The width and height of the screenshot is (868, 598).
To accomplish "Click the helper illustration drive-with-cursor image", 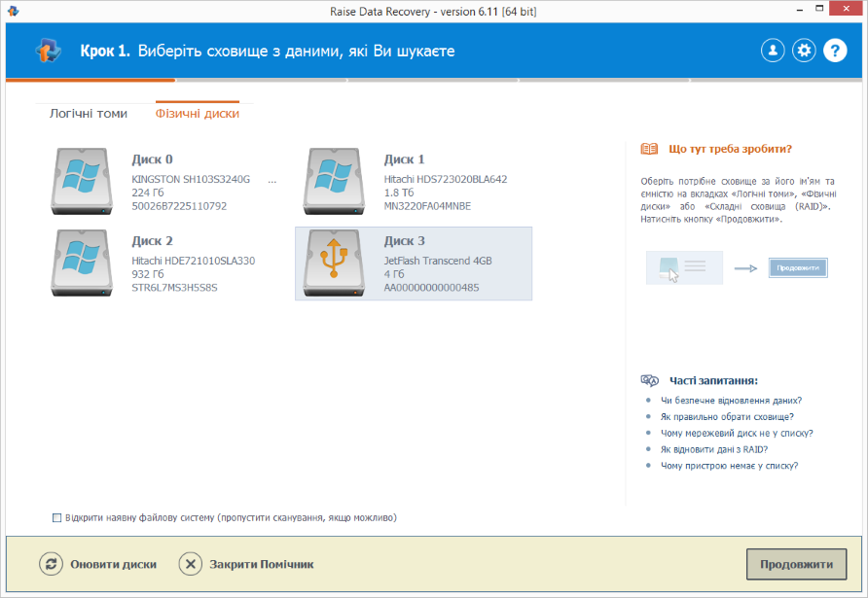I will [x=684, y=267].
